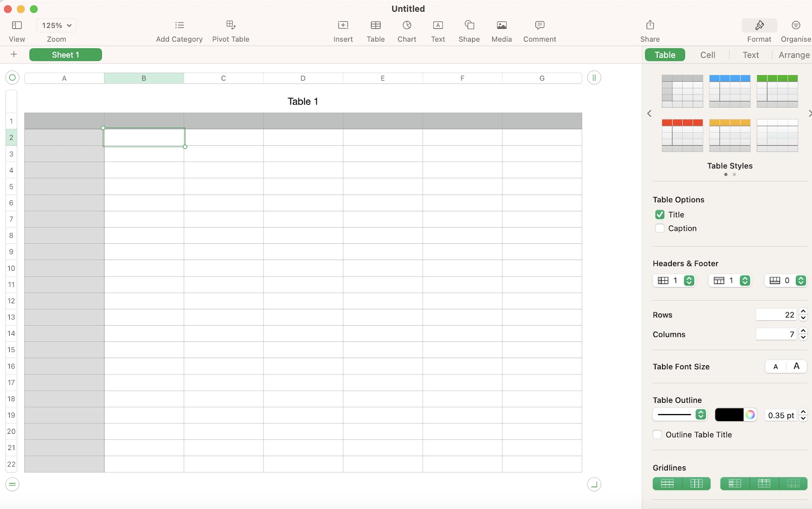Disable the Title option
The image size is (812, 509).
(x=660, y=214)
